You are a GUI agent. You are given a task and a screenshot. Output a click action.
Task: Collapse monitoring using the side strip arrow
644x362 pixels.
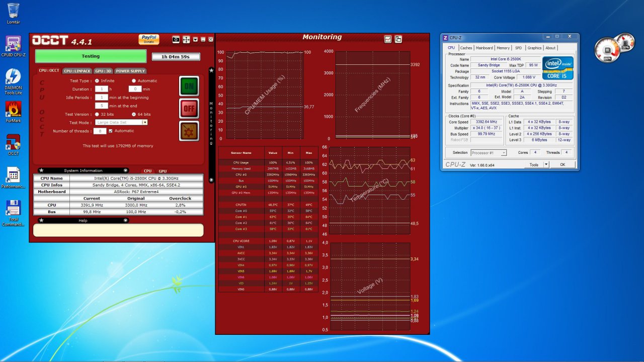click(211, 179)
